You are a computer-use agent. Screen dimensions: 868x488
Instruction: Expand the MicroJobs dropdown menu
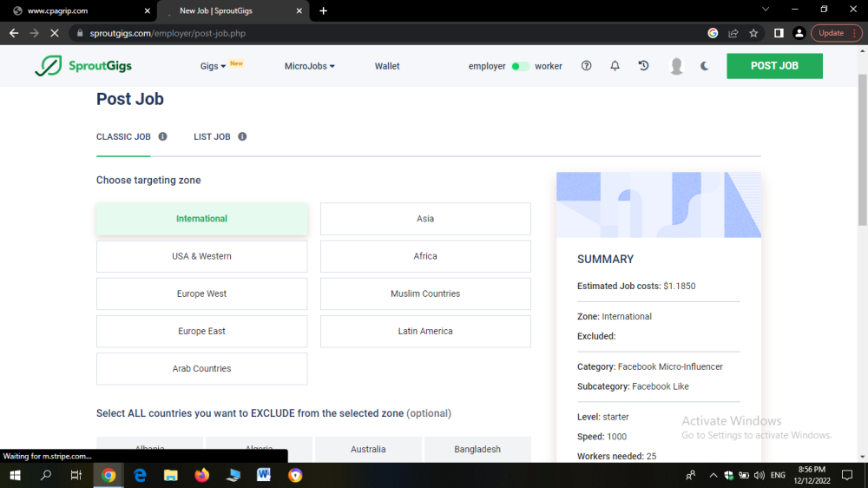click(x=310, y=66)
